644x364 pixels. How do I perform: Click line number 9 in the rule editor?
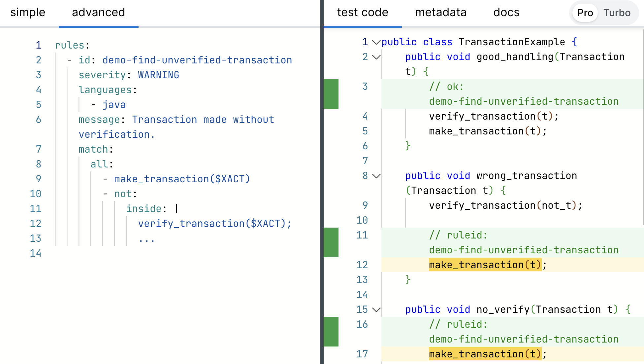pos(38,179)
